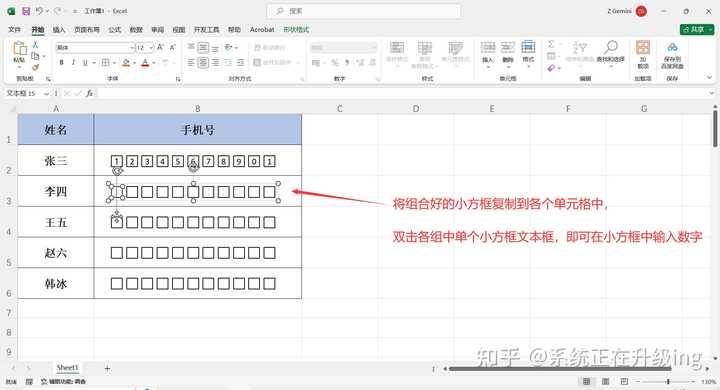The image size is (720, 390).
Task: Open the font size 12 dropdown
Action: pyautogui.click(x=151, y=48)
